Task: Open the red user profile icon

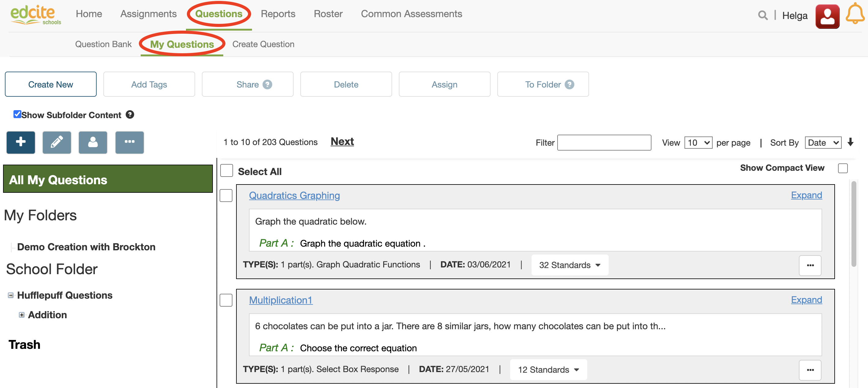Action: click(827, 16)
